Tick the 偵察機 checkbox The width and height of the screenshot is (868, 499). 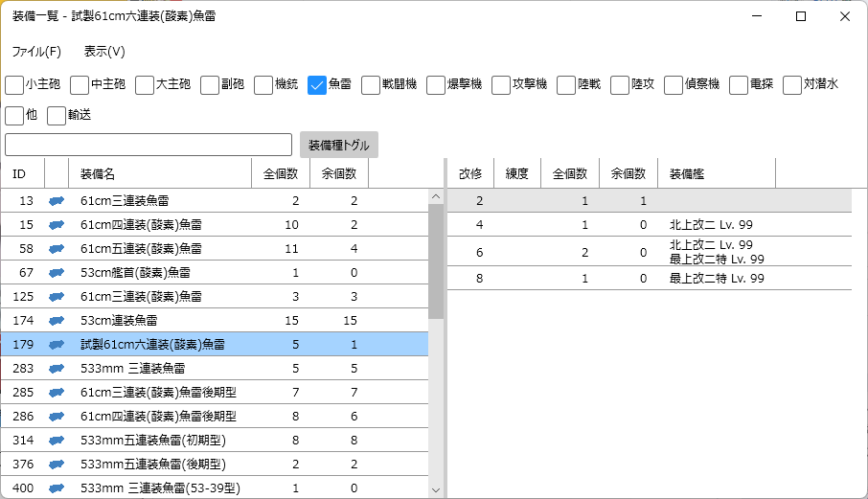[x=674, y=84]
